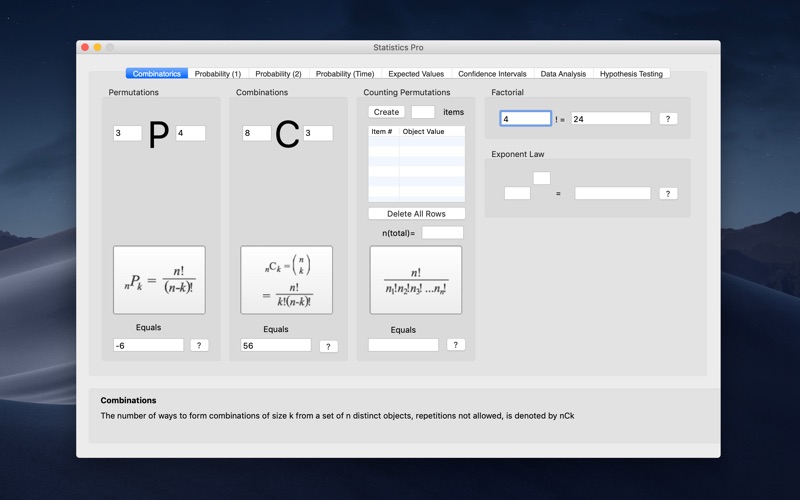Click the counting permutations formula button
The width and height of the screenshot is (800, 500).
416,280
